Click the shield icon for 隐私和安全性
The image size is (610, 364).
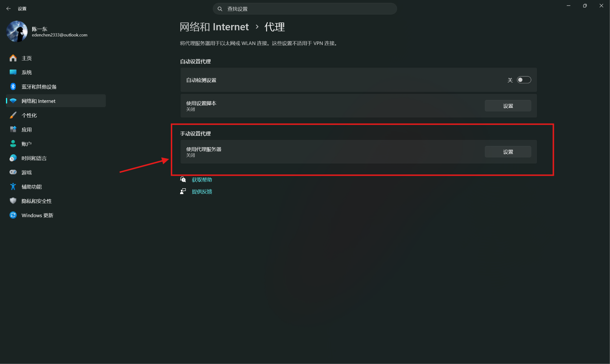(13, 201)
